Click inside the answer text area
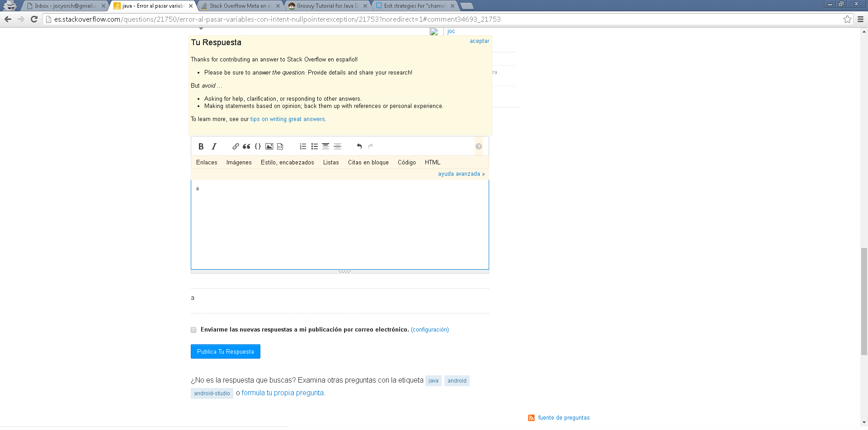Screen dimensions: 868x430 tap(340, 224)
